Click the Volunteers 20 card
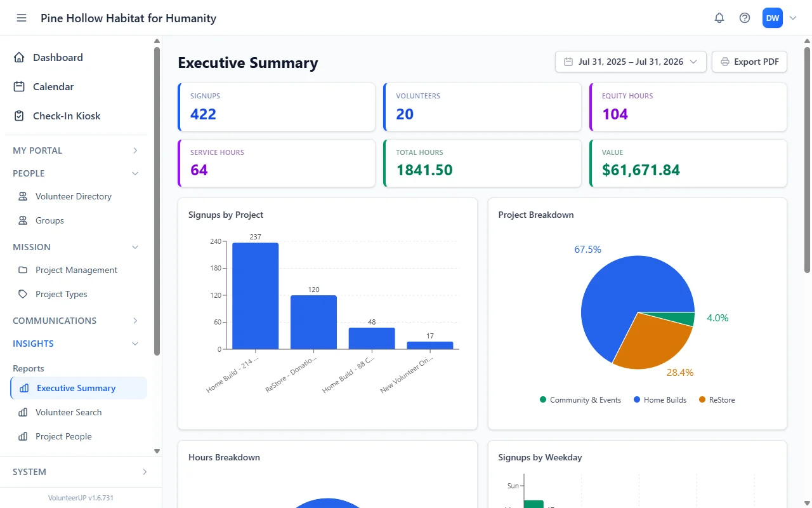This screenshot has height=508, width=812. point(482,107)
